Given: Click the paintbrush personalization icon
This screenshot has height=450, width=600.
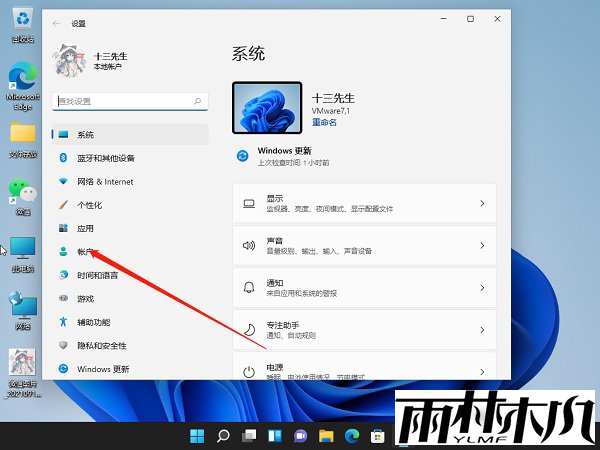Looking at the screenshot, I should [x=64, y=205].
